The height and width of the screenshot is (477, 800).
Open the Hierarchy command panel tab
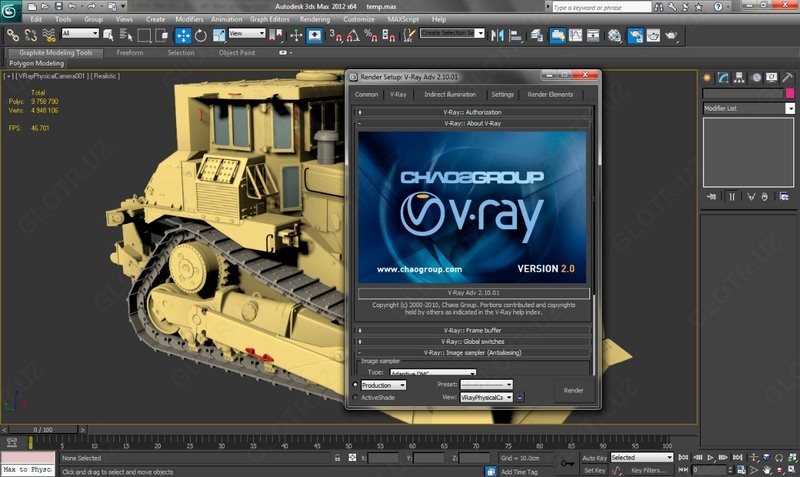(739, 78)
